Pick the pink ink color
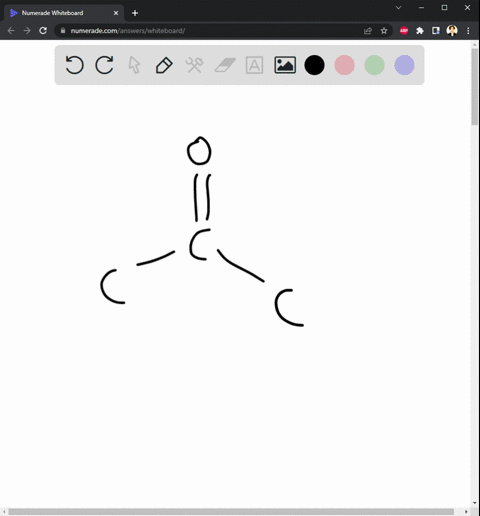This screenshot has height=516, width=480. (x=344, y=65)
